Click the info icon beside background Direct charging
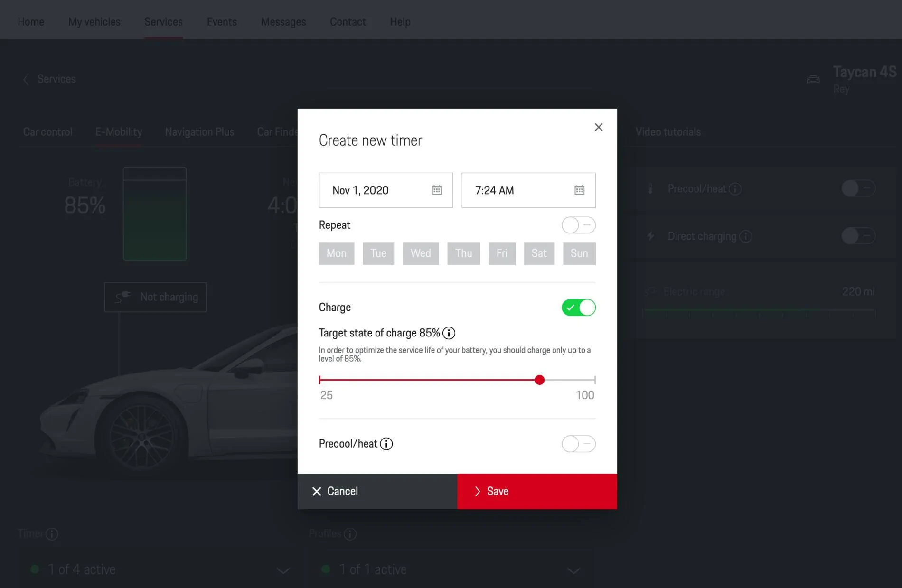Screen dimensions: 902x588 point(746,236)
